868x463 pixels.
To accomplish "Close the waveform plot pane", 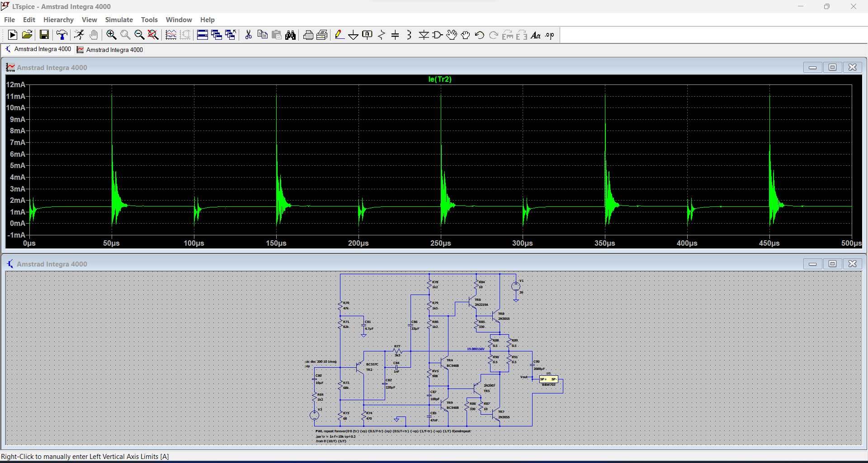I will (x=852, y=67).
